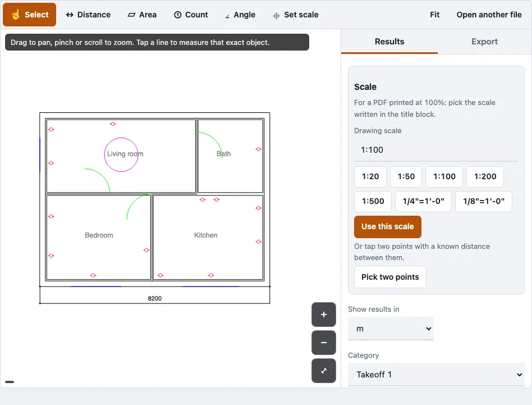This screenshot has width=532, height=405.
Task: Choose the Distance measuring tool
Action: tap(88, 15)
